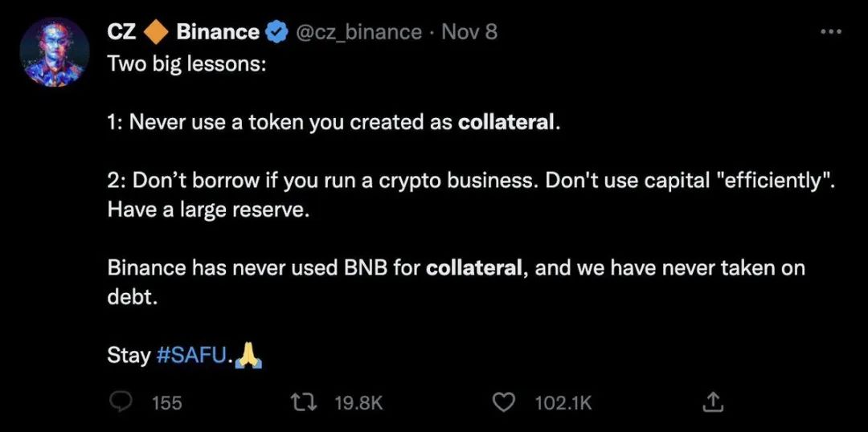Like the tweet with the heart icon
Viewport: 868px width, 432px height.
click(503, 401)
